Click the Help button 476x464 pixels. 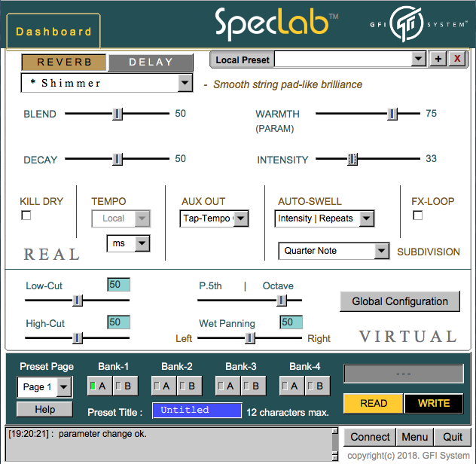tap(44, 409)
